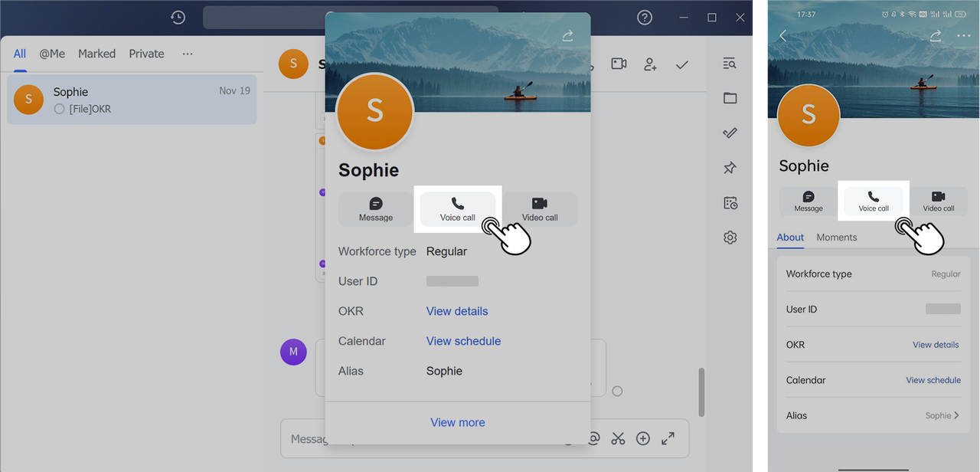The width and height of the screenshot is (980, 472).
Task: Open in-chat message search in the right sidebar
Action: pos(729,63)
